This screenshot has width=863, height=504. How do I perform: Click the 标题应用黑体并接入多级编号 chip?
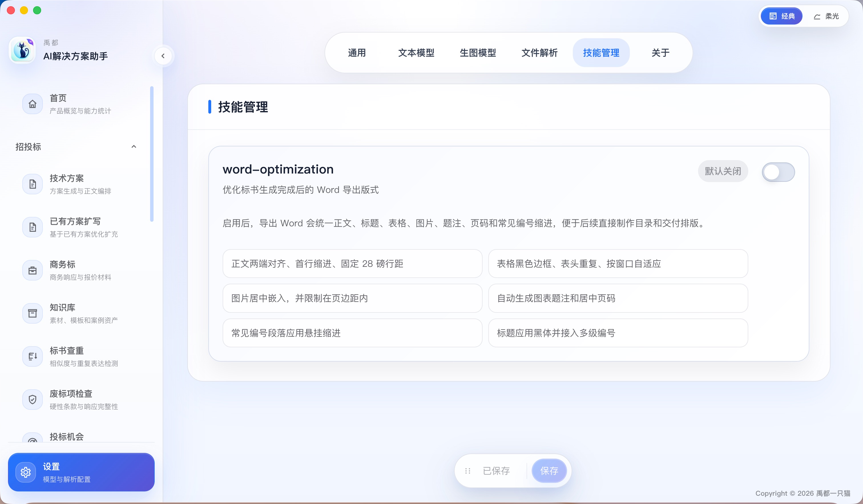618,333
